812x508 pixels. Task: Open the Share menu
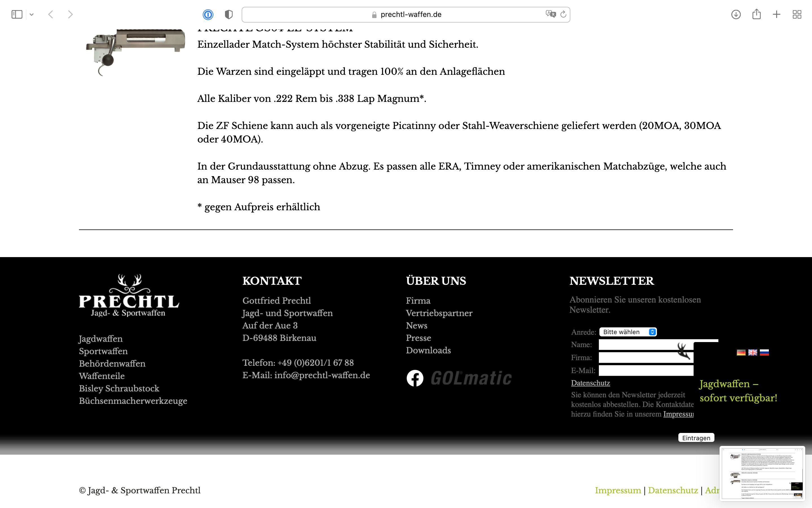(756, 14)
